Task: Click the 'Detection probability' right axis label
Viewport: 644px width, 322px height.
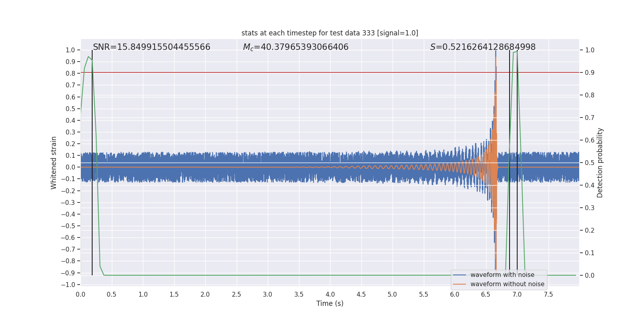Action: 600,163
